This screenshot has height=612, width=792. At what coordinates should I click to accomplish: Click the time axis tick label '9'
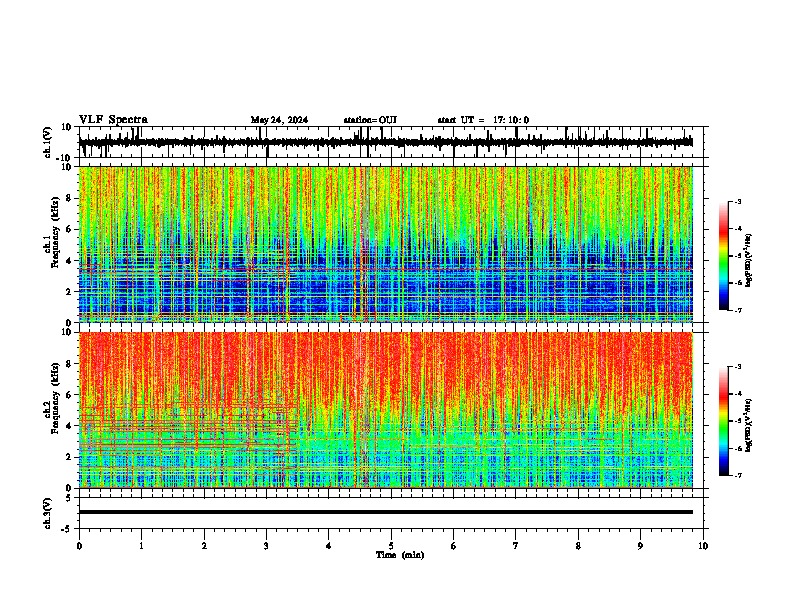tap(640, 546)
